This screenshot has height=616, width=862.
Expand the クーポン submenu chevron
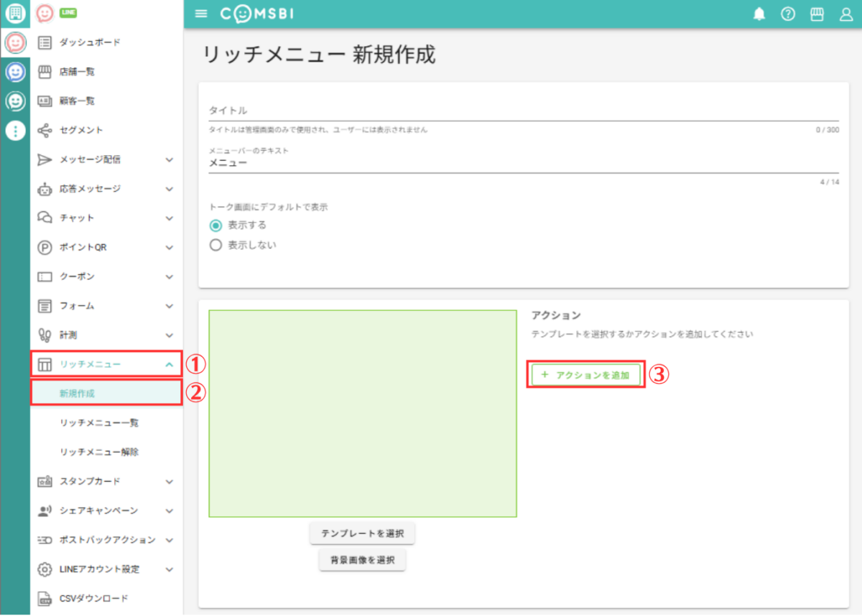click(169, 276)
